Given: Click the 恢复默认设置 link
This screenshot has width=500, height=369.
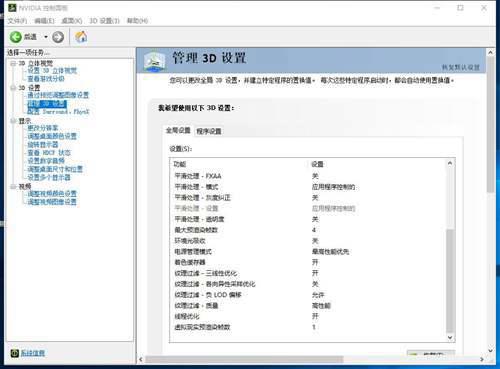Looking at the screenshot, I should [x=461, y=68].
